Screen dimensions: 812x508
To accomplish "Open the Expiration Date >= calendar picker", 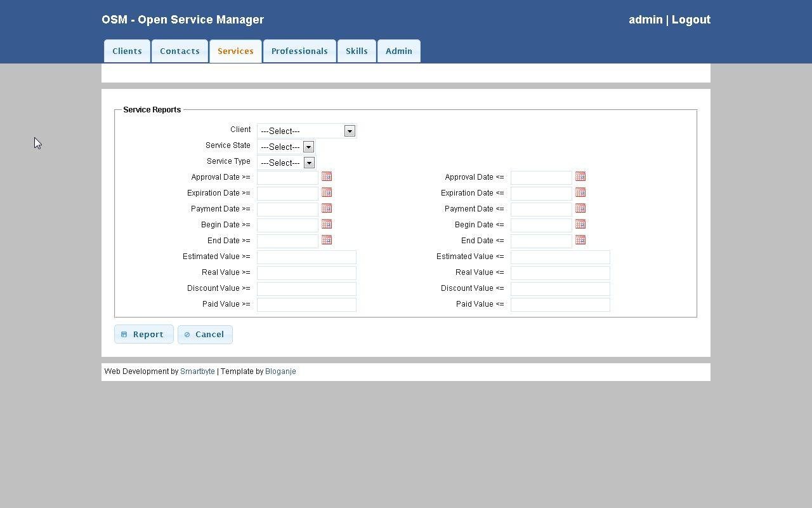I will point(327,192).
